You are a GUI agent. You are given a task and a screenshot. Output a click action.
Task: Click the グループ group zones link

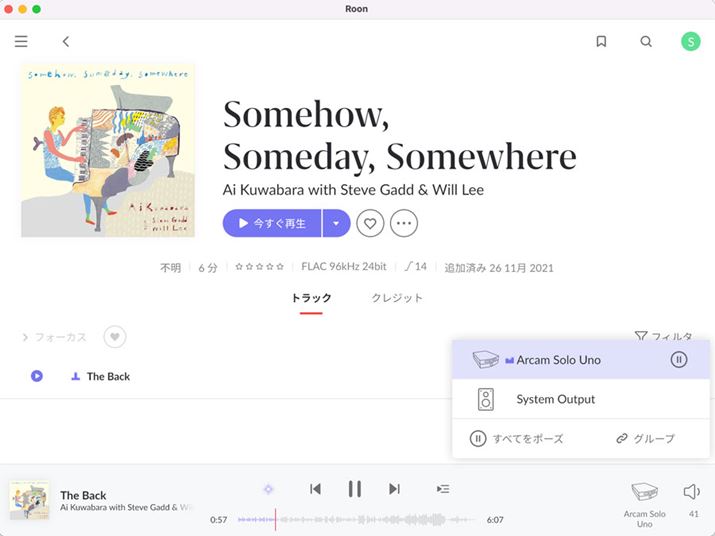645,439
